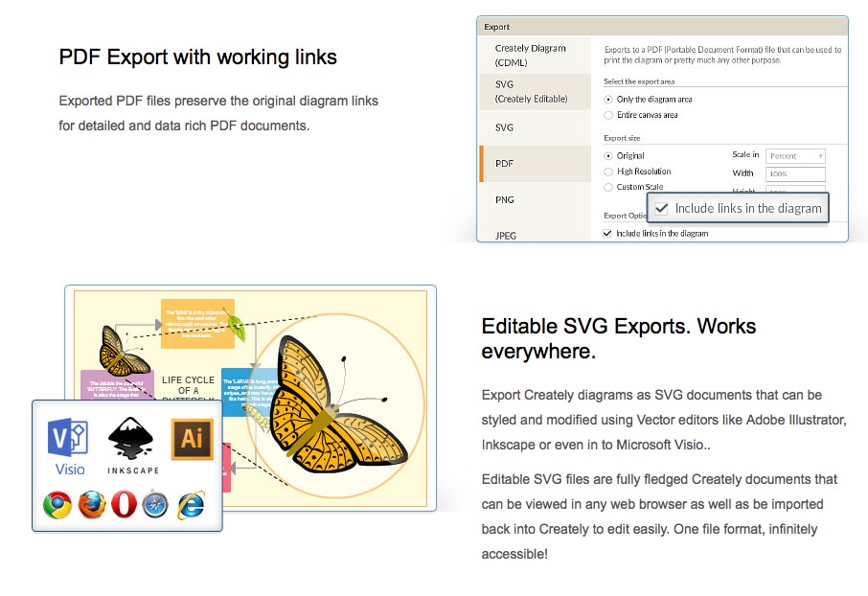
Task: Click the Opera browser icon
Action: coord(124,505)
